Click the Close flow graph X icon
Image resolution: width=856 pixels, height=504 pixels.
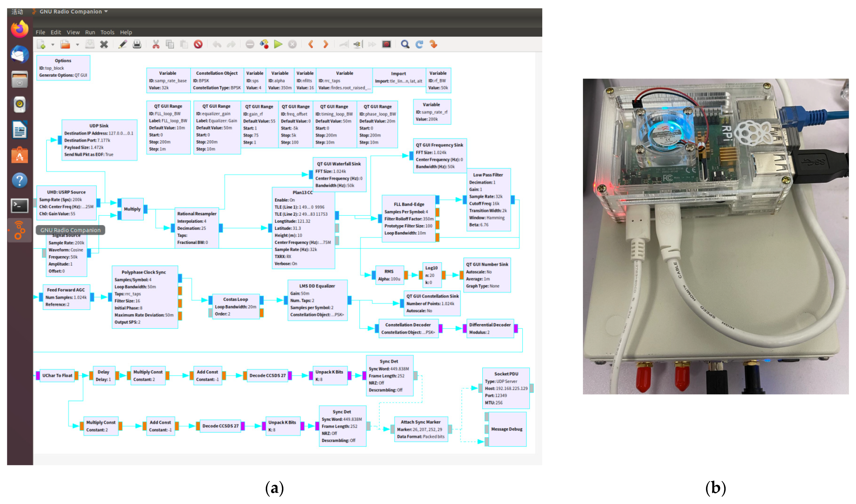tap(104, 45)
